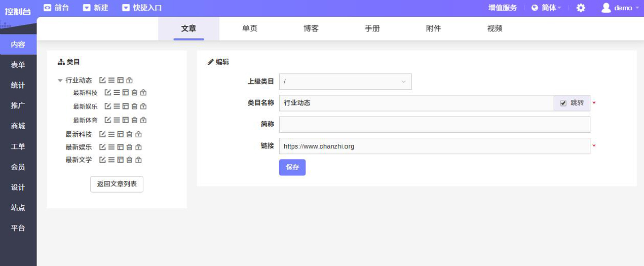Click the layout icon beside 最新文学
Viewport: 644px width, 266px height.
click(120, 160)
